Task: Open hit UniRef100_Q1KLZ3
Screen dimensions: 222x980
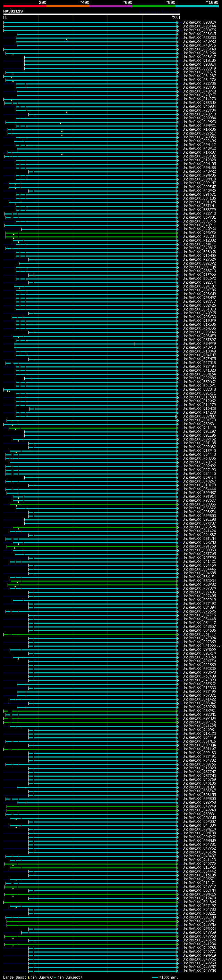Action: [x=199, y=734]
